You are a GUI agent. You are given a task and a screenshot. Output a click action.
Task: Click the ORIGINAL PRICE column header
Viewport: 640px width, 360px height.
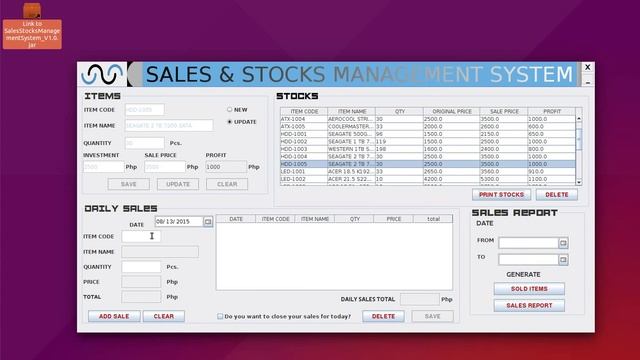click(x=451, y=111)
